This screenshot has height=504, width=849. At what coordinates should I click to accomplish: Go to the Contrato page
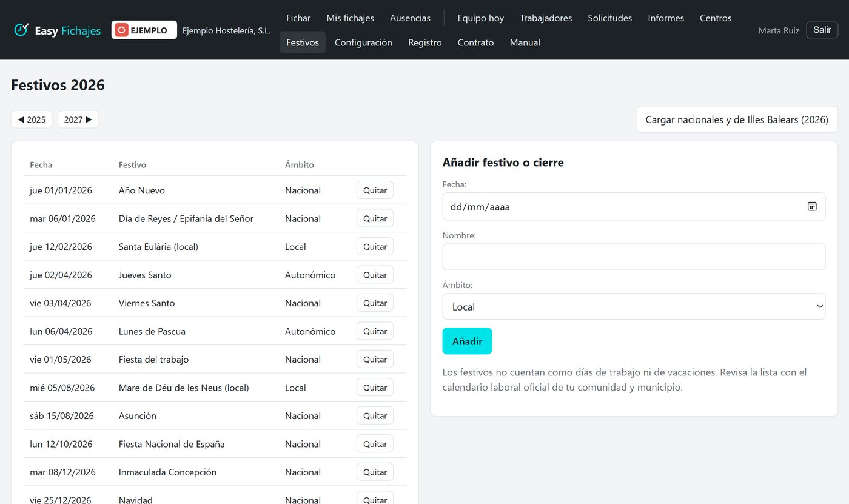coord(476,42)
